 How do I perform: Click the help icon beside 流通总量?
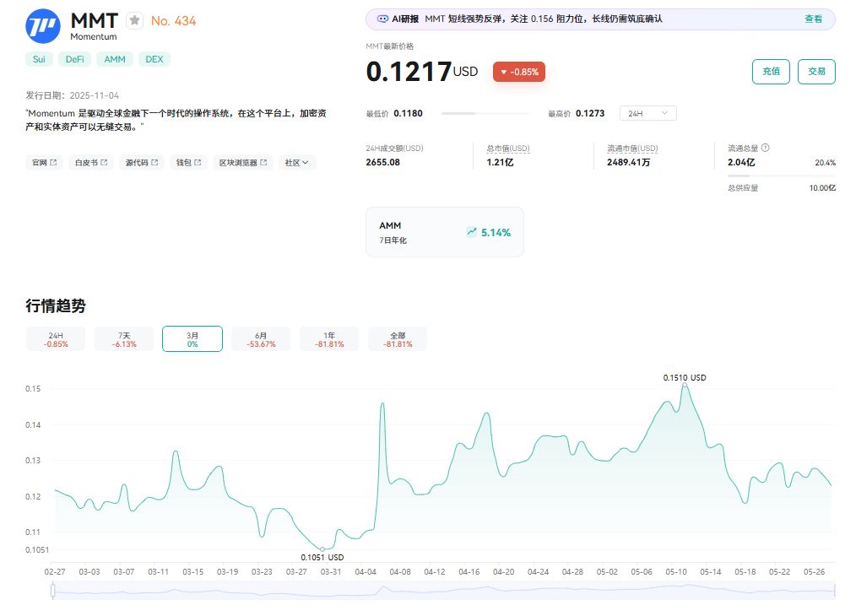tap(766, 148)
